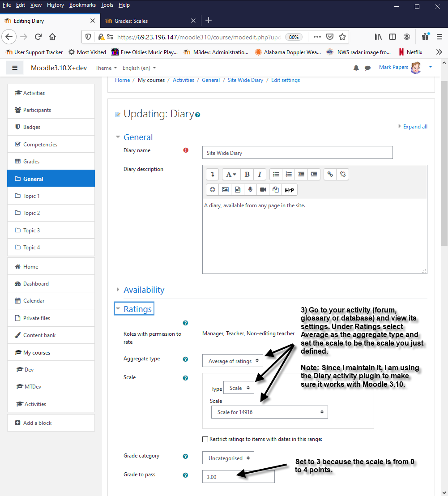Open Site Wide Diary breadcrumb

245,80
